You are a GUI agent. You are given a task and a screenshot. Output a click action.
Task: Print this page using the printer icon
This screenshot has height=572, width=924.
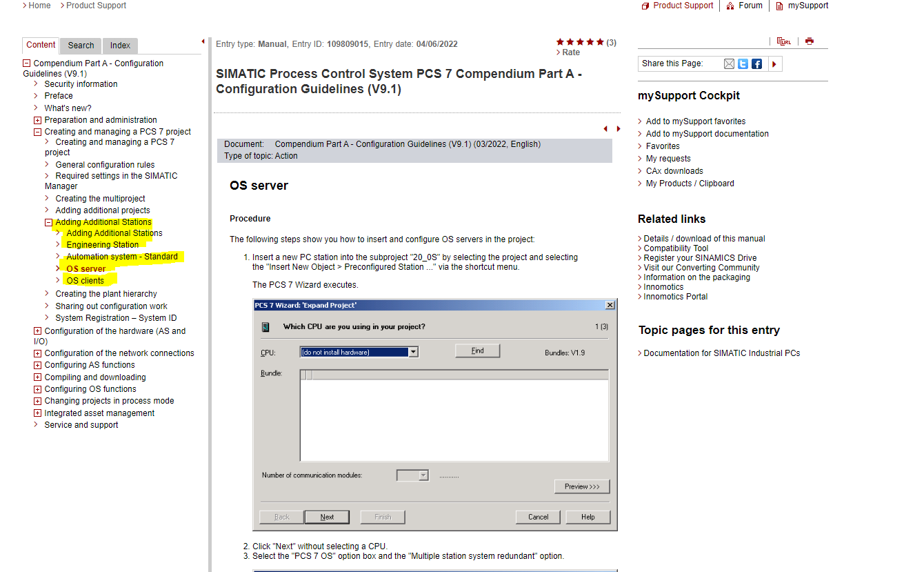click(x=810, y=41)
